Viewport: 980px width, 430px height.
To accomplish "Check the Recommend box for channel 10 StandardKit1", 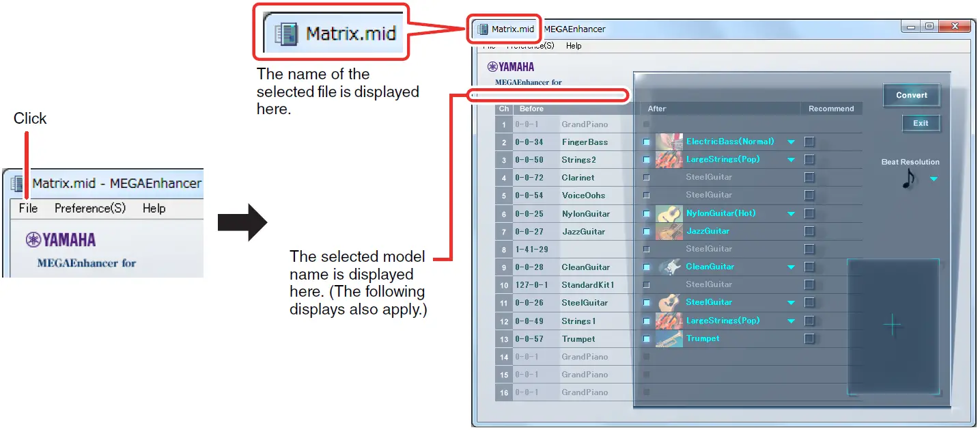I will tap(809, 285).
